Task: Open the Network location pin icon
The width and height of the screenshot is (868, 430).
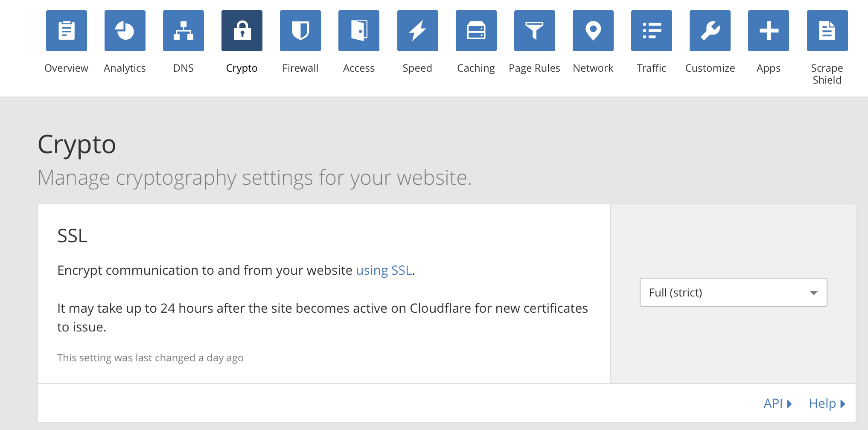Action: pyautogui.click(x=593, y=30)
